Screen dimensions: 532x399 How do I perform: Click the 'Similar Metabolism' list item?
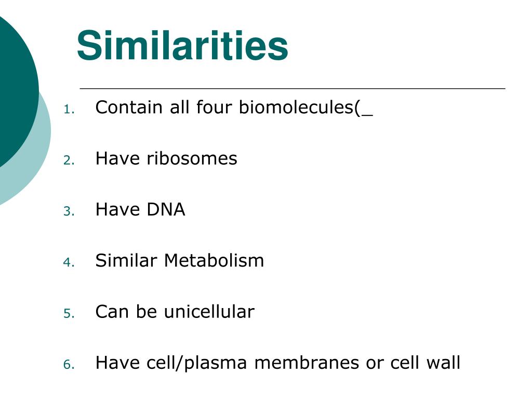tap(180, 261)
